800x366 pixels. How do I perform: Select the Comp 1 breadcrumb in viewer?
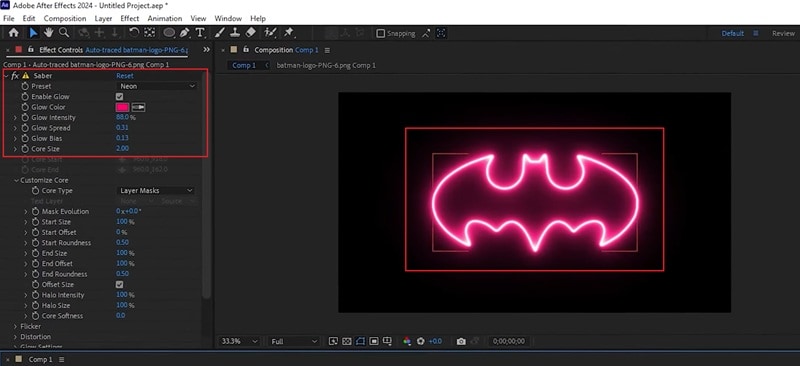point(244,65)
